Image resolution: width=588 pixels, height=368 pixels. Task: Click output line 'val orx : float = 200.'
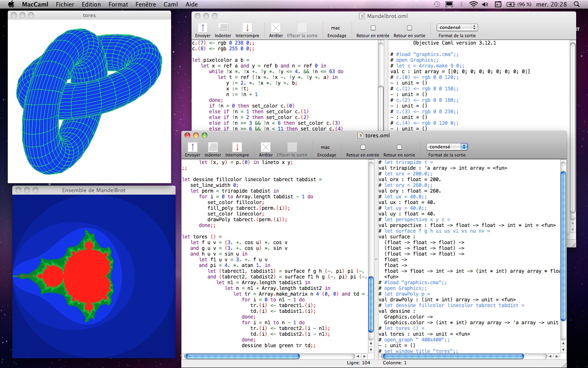point(410,180)
